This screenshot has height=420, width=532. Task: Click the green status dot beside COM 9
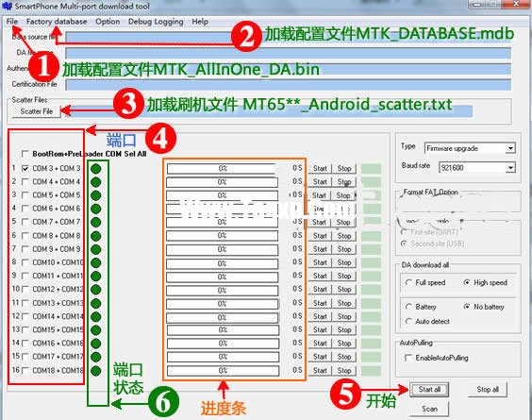(96, 249)
